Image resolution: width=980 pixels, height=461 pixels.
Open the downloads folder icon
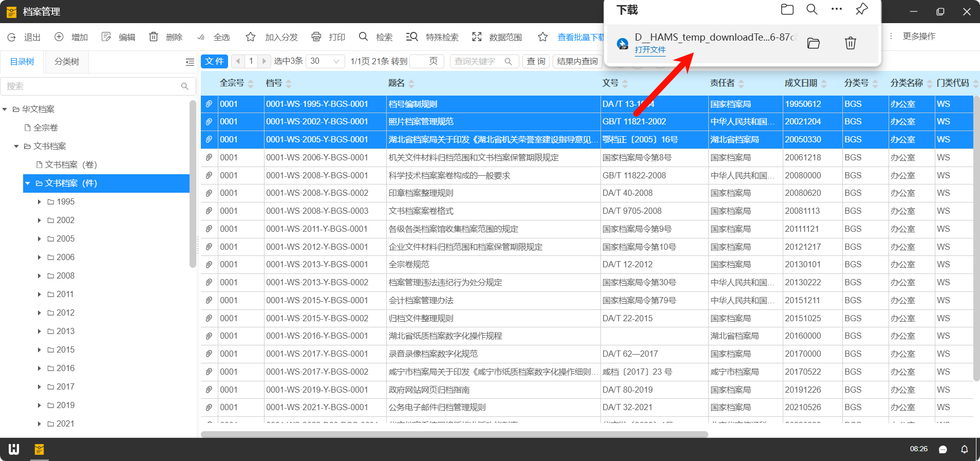pos(787,9)
